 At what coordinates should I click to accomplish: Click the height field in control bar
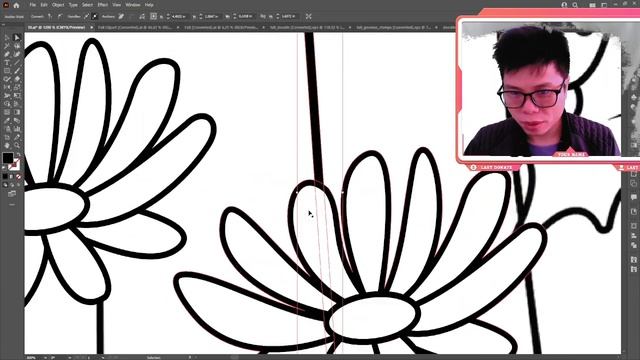289,16
